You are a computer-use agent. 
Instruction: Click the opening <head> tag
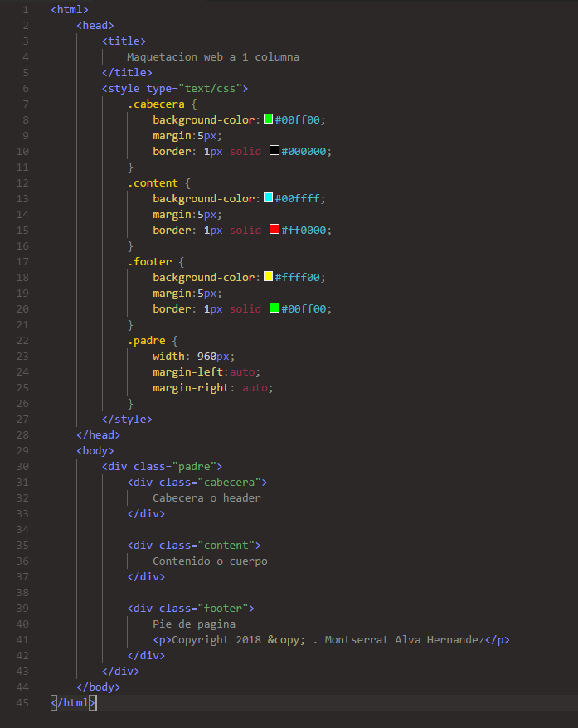pyautogui.click(x=95, y=26)
